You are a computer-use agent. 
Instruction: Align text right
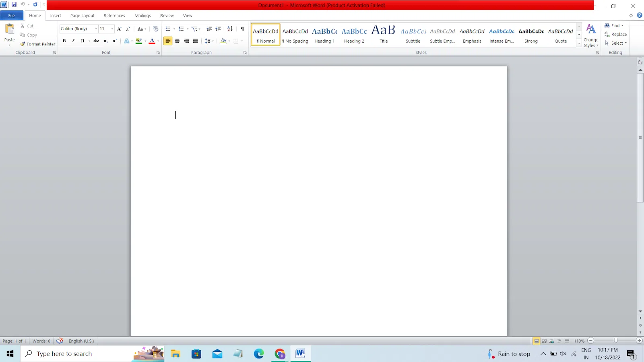point(186,41)
